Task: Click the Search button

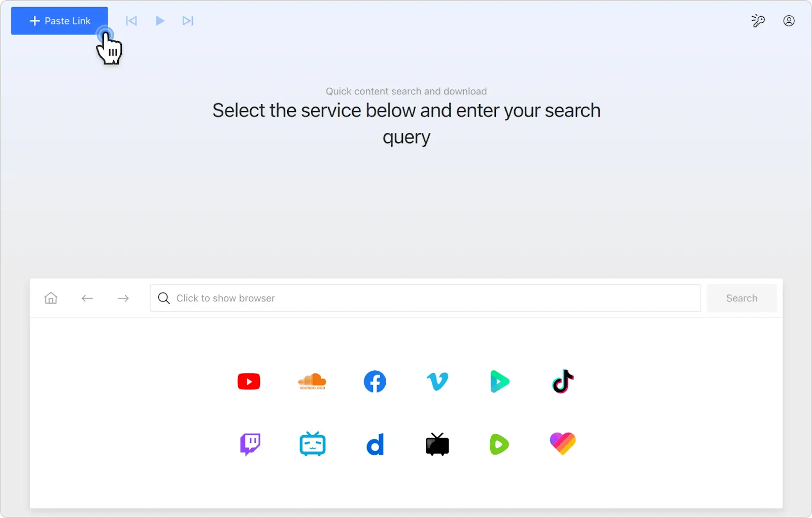Action: click(741, 298)
